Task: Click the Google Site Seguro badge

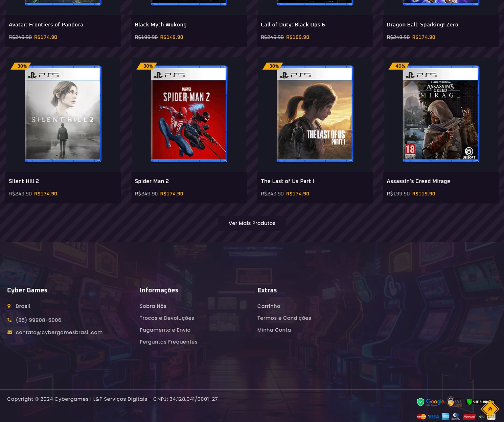Action: (x=431, y=402)
